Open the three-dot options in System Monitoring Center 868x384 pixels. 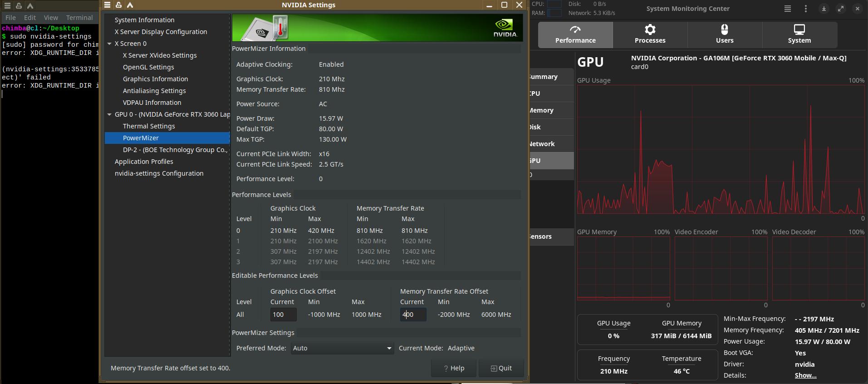coord(806,9)
